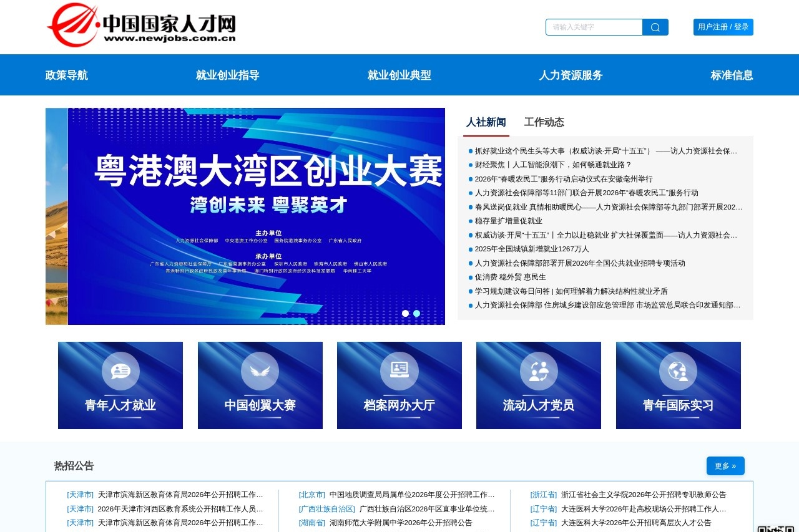Open news 财经聚焦丨人工智能浪潮下
Viewport: 799px width, 532px height.
click(553, 165)
